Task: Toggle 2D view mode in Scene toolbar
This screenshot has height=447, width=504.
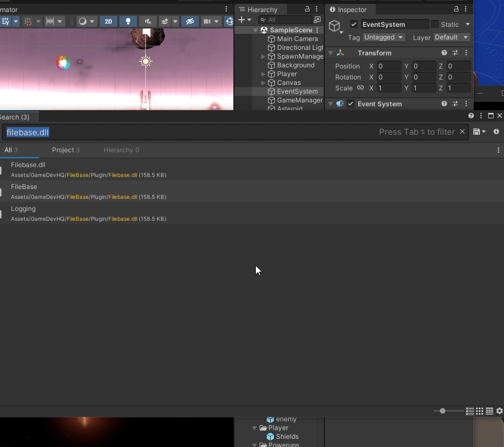Action: point(108,21)
